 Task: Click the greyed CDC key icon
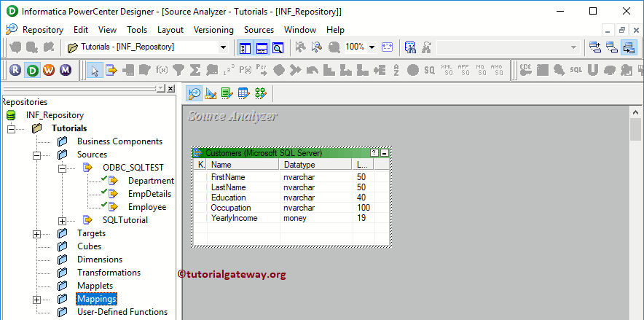click(525, 70)
